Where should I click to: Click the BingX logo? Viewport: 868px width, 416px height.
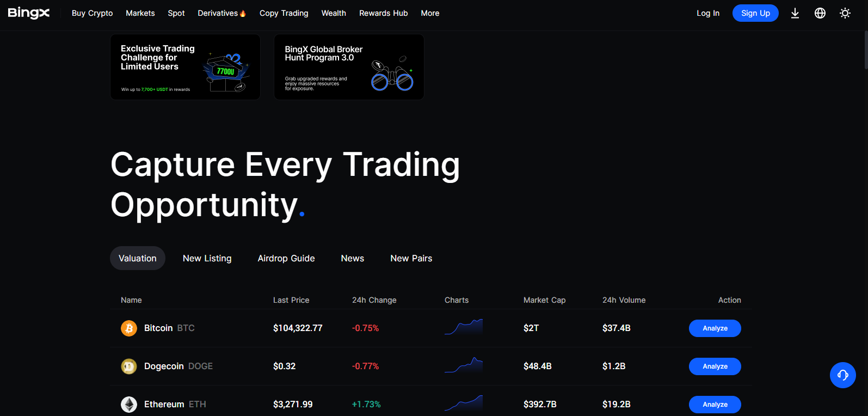28,13
